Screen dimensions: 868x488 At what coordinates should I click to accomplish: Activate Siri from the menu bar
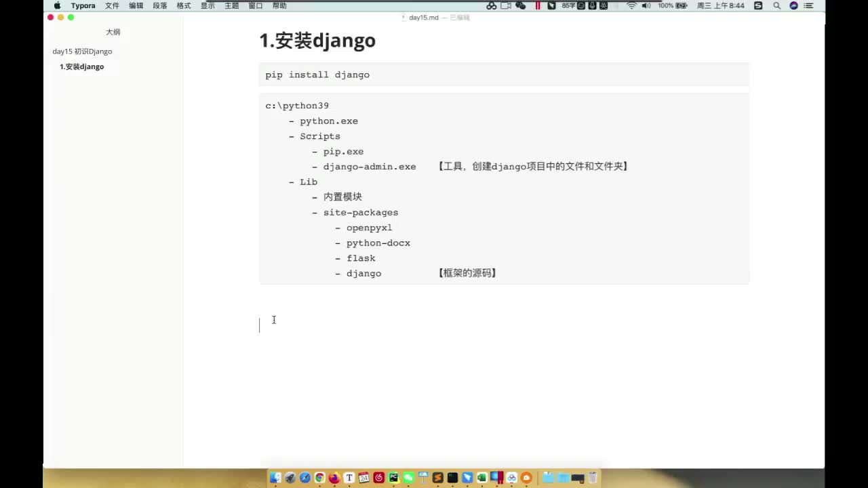(794, 5)
